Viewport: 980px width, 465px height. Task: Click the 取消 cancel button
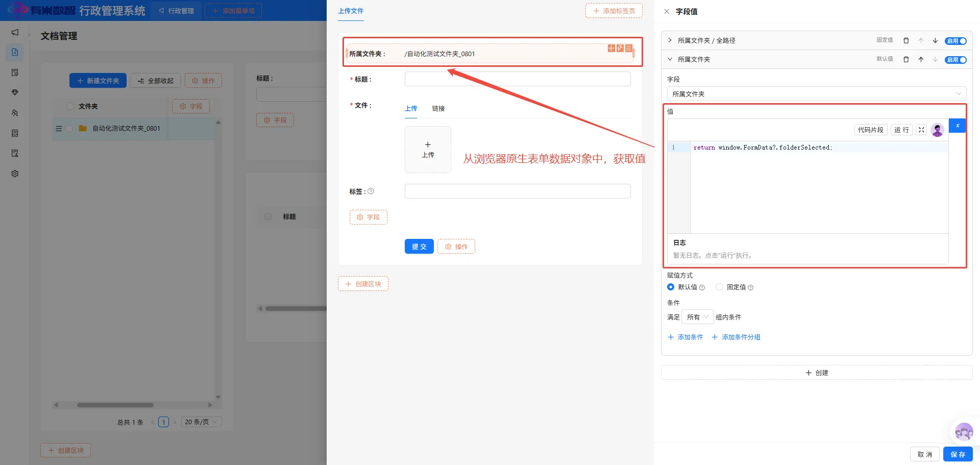pos(924,454)
